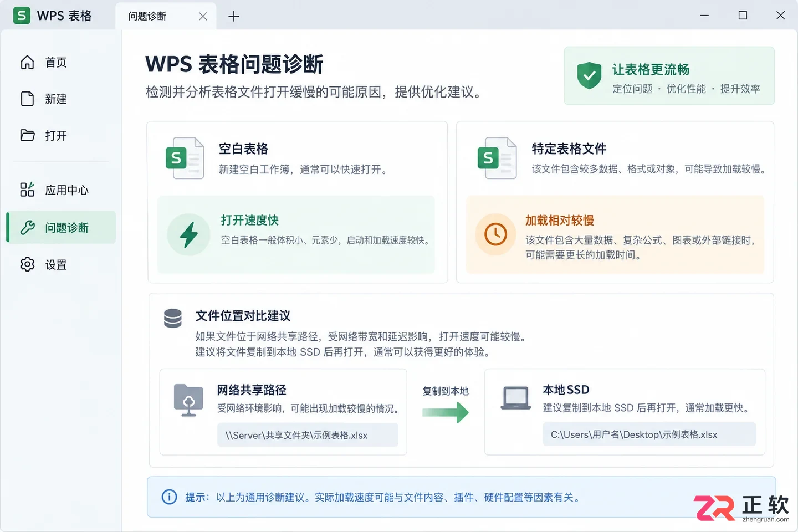The image size is (798, 532).
Task: Click the laptop icon for 本地SSD
Action: tap(515, 398)
